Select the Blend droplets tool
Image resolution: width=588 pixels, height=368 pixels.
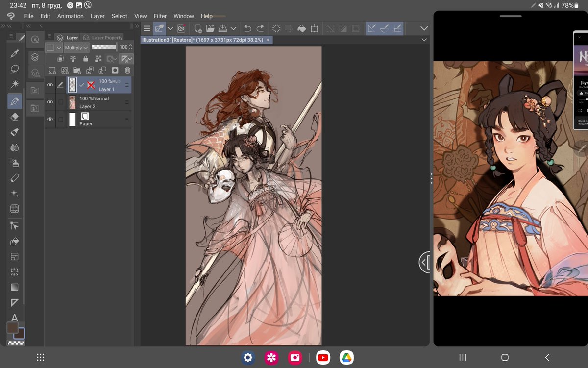coord(15,147)
